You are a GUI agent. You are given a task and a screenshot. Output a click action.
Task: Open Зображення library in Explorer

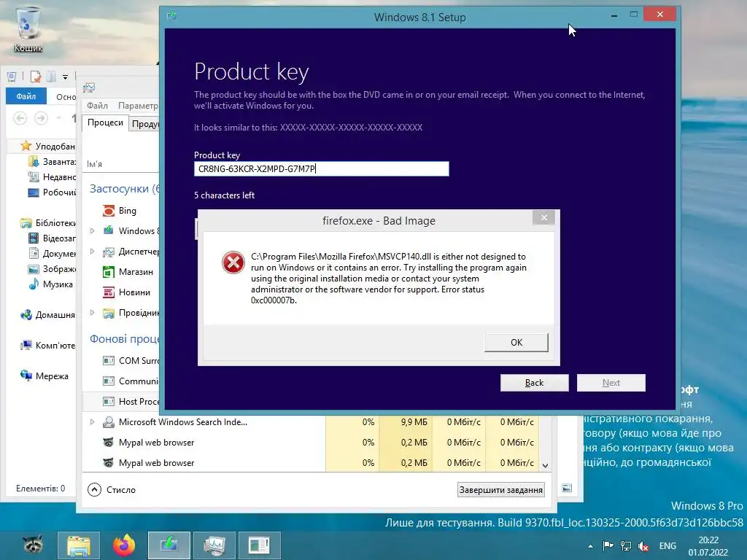(x=52, y=268)
